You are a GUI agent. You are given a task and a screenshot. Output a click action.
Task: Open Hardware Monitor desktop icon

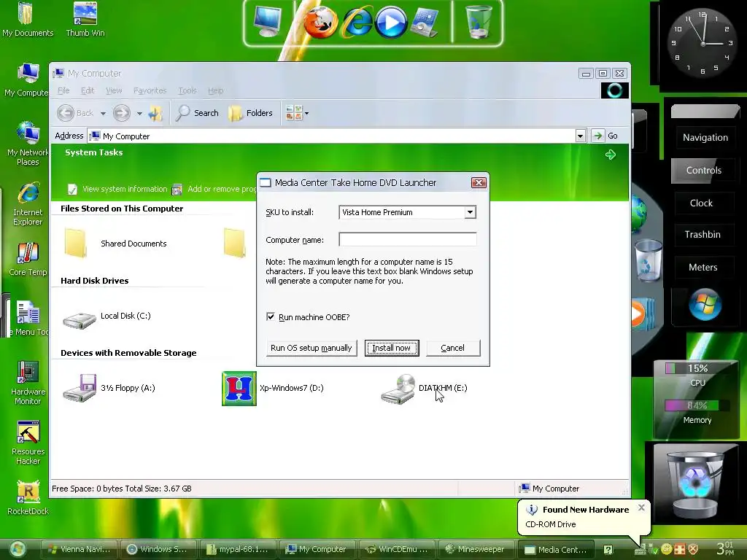[28, 383]
